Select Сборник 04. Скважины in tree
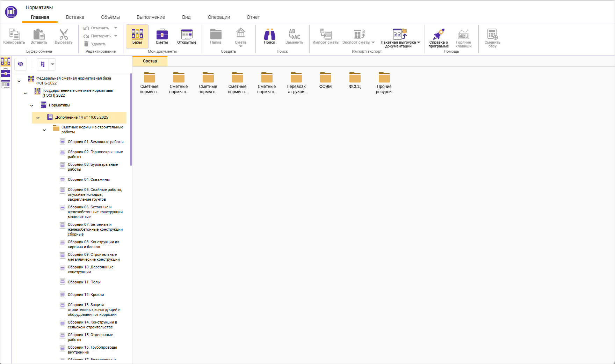615x364 pixels. pos(88,179)
